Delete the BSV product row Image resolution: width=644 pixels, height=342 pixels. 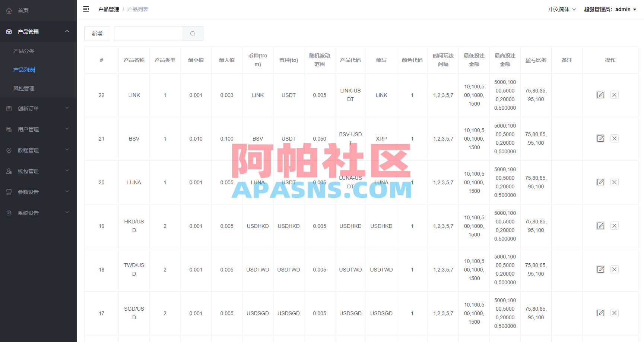tap(615, 138)
